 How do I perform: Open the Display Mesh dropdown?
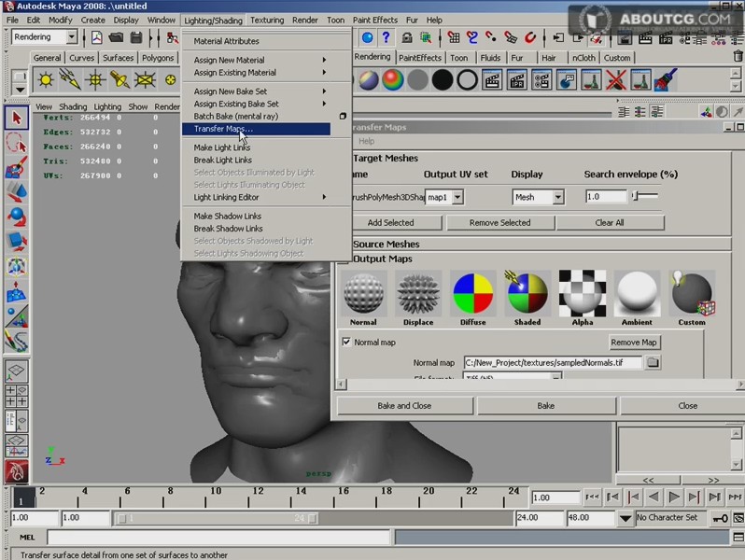coord(558,197)
